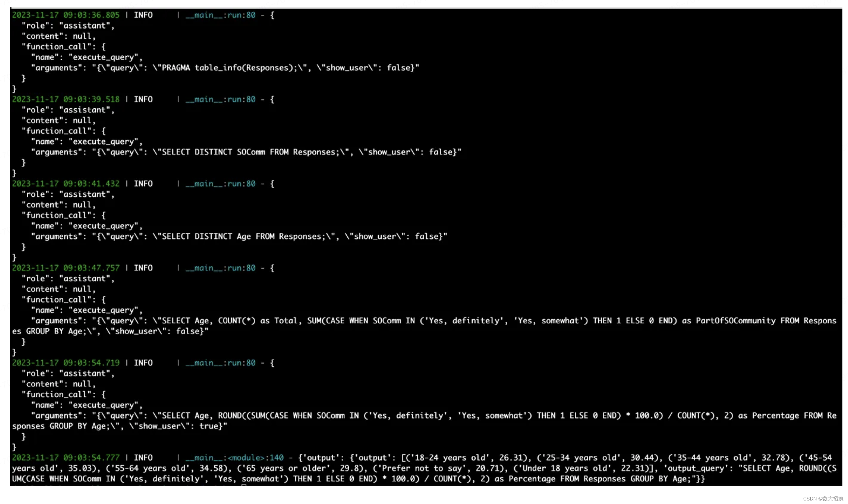This screenshot has height=504, width=848.
Task: Click the timestamp 2023-11-17 09:03:36.805
Action: (66, 15)
